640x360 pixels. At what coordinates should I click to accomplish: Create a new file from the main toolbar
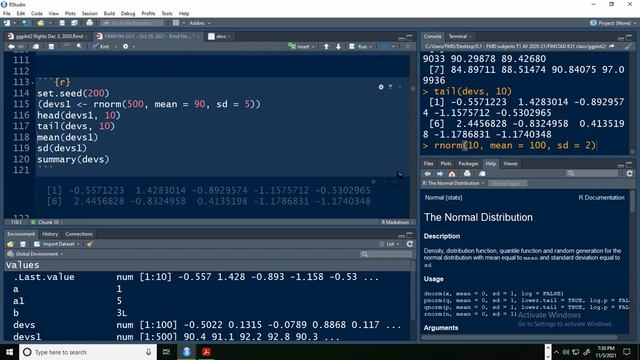pos(7,23)
